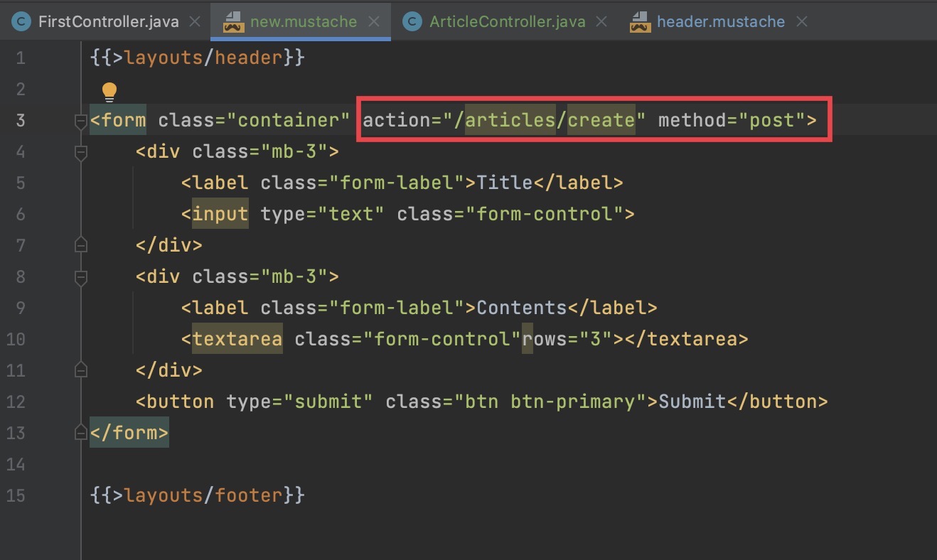Open the ArticleController.java tab

tap(508, 21)
